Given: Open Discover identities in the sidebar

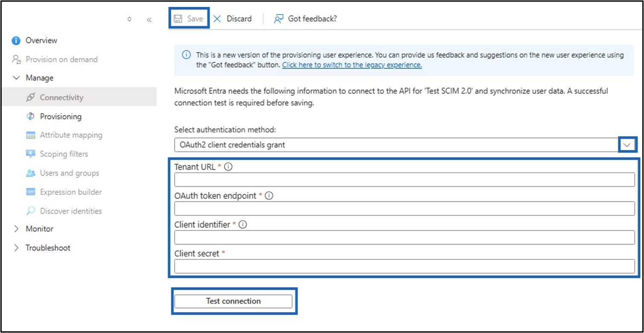Looking at the screenshot, I should point(71,211).
